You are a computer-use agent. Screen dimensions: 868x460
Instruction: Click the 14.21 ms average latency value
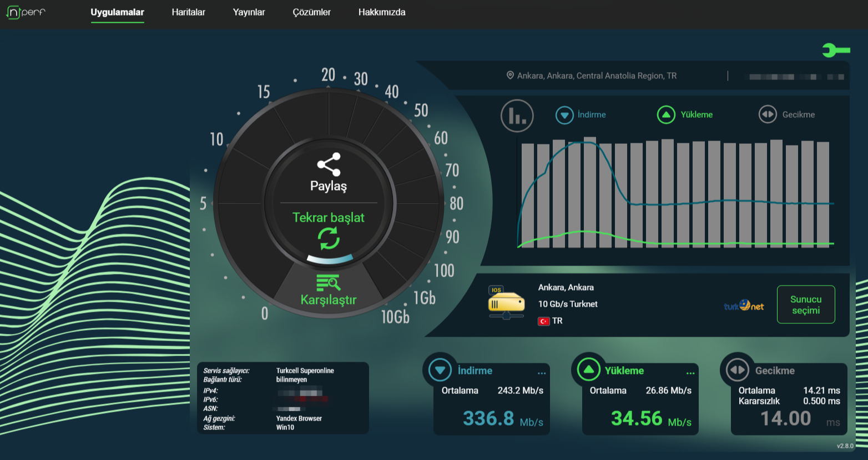[x=821, y=391]
